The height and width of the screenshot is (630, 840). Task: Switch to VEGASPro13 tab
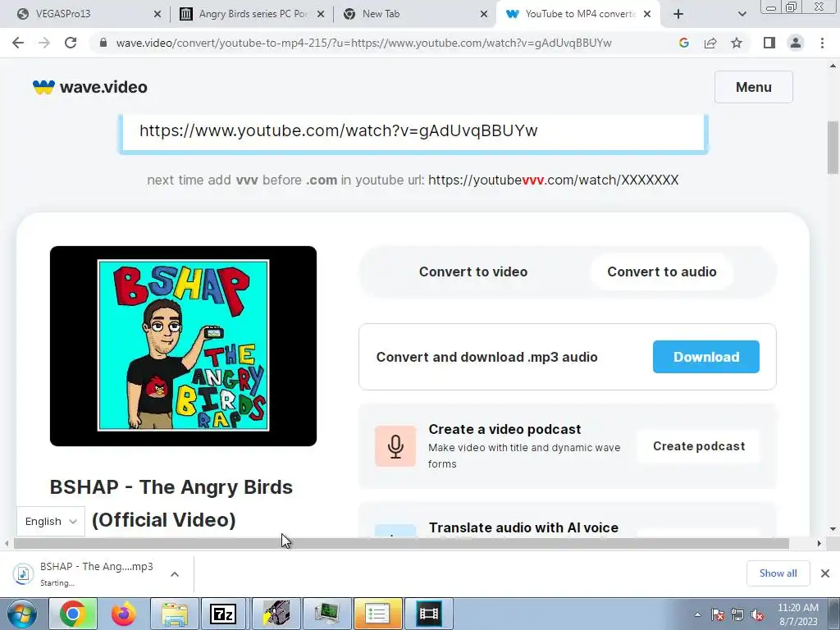[82, 14]
